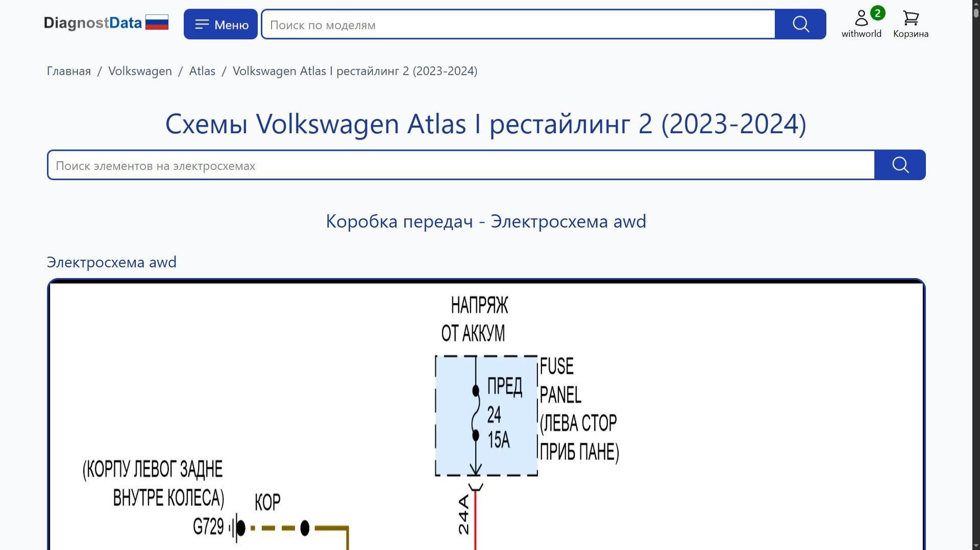Click the КОРПУ ЛЕВОГ ЗАДНЕ label
This screenshot has width=980, height=550.
tap(153, 483)
